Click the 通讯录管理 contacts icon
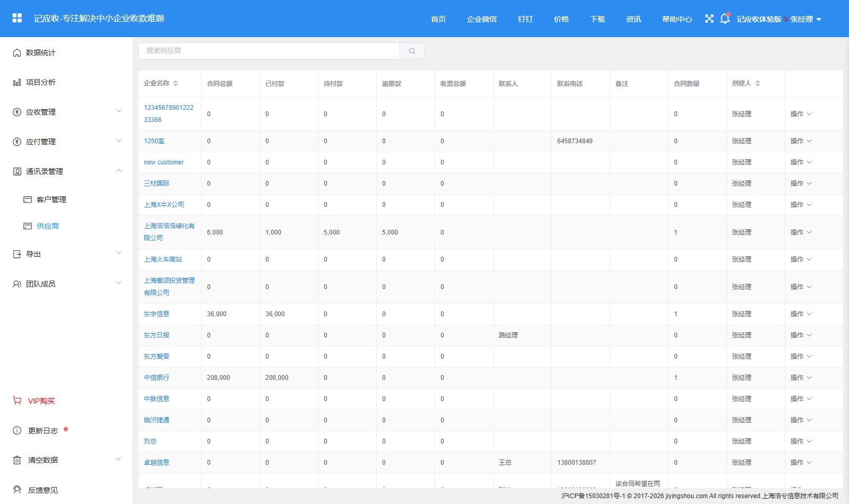Image resolution: width=849 pixels, height=504 pixels. pyautogui.click(x=17, y=171)
